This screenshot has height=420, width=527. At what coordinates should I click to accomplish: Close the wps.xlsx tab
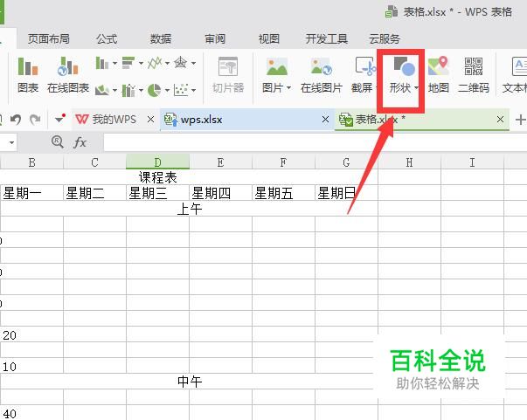pyautogui.click(x=325, y=119)
